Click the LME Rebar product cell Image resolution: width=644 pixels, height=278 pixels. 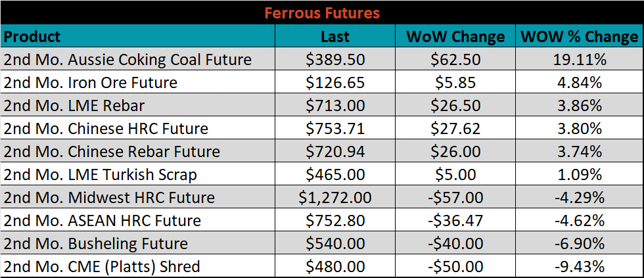click(x=138, y=105)
